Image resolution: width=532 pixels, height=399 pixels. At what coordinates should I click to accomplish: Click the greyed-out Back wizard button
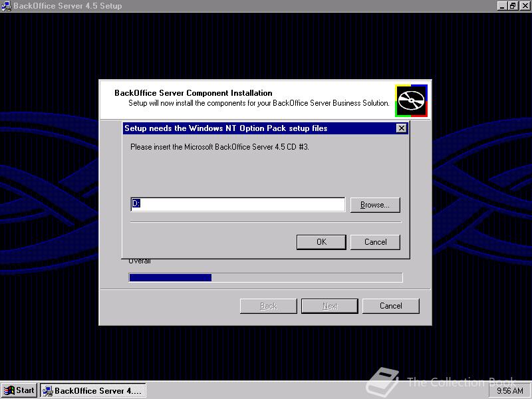click(269, 306)
